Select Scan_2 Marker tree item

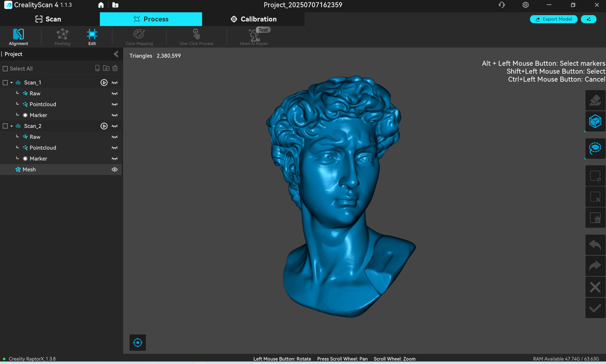click(38, 159)
